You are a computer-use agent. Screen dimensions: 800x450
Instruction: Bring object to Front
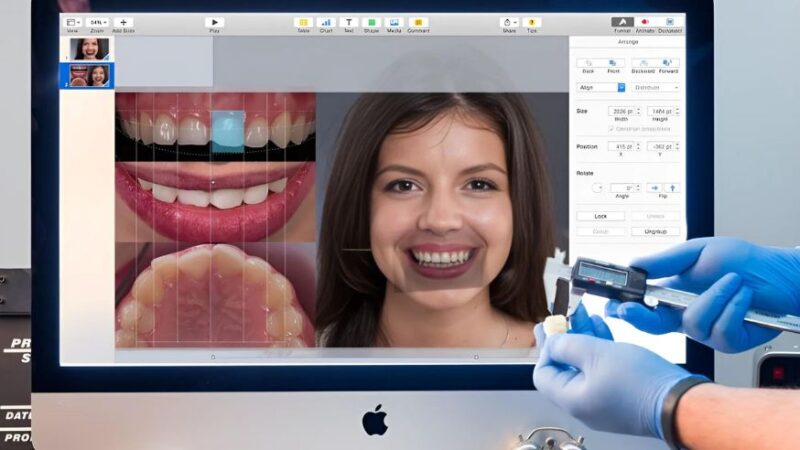point(613,63)
